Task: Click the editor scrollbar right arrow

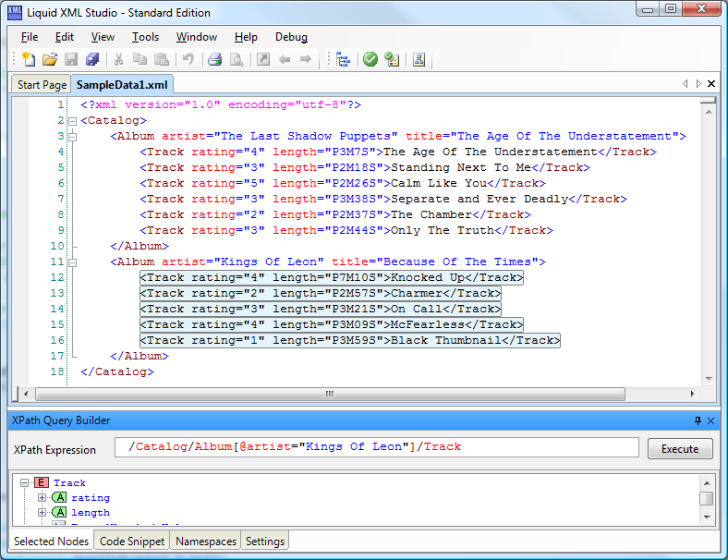Action: (x=692, y=395)
